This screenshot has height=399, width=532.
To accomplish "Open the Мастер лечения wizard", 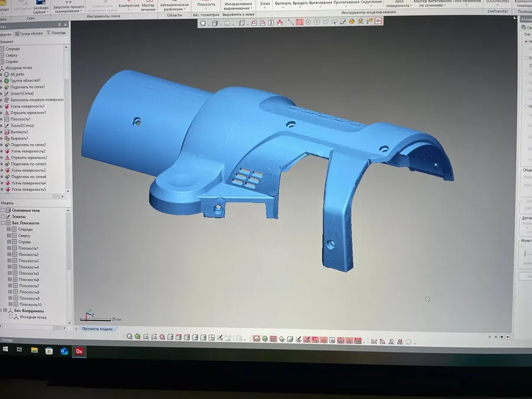I will point(148,6).
